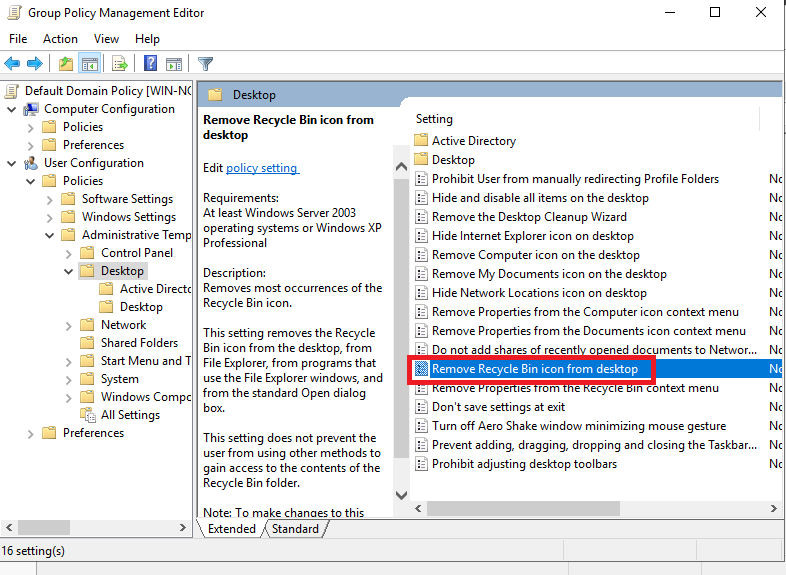786x575 pixels.
Task: Collapse the Administrative Templates node
Action: 49,235
